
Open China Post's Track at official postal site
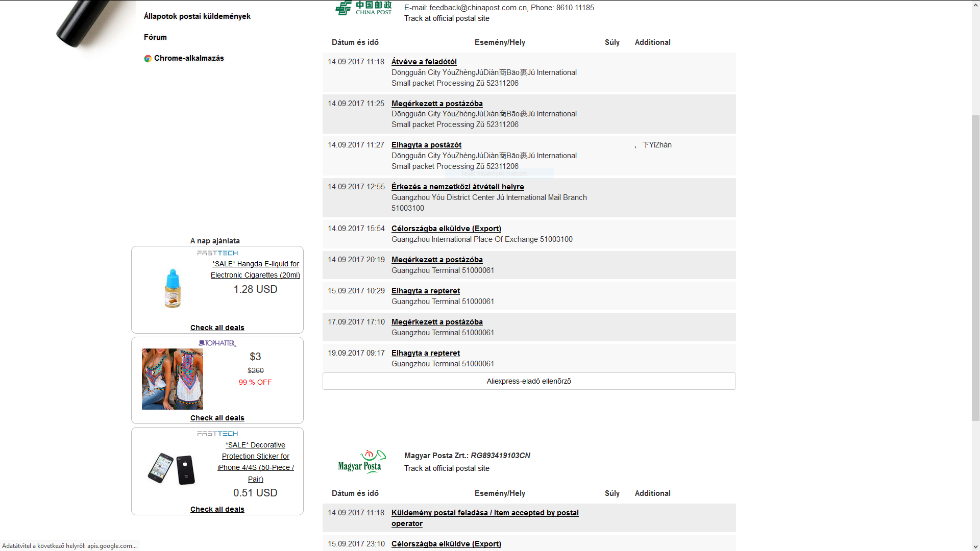point(447,18)
